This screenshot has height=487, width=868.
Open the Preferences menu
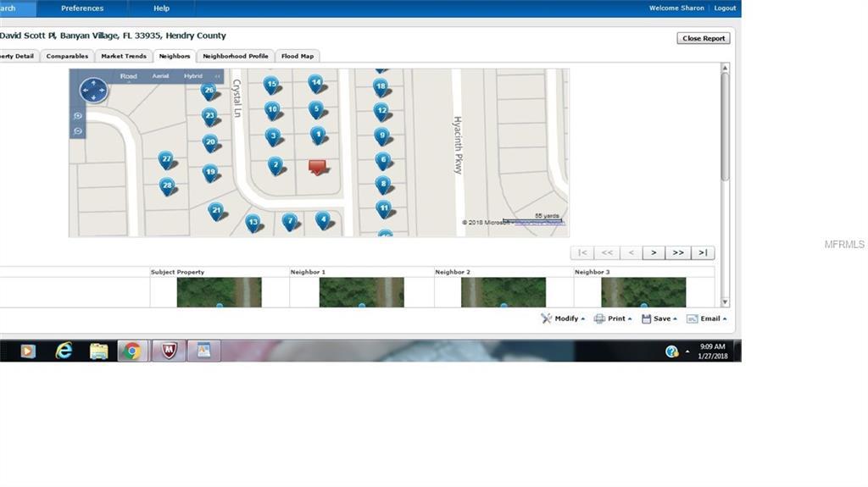(82, 8)
